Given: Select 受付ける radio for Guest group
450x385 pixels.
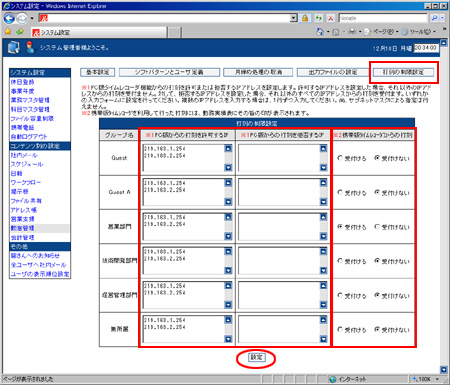Looking at the screenshot, I should tap(340, 158).
